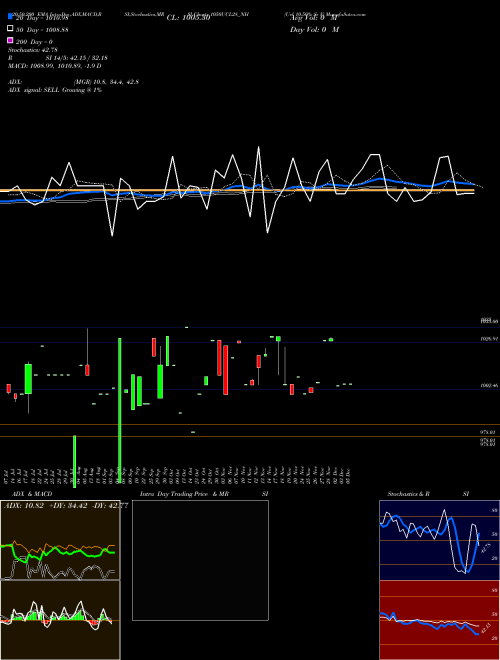Select the '20 Day = 1010.98' label
Image resolution: width=500 pixels, height=660 pixels.
pos(42,18)
